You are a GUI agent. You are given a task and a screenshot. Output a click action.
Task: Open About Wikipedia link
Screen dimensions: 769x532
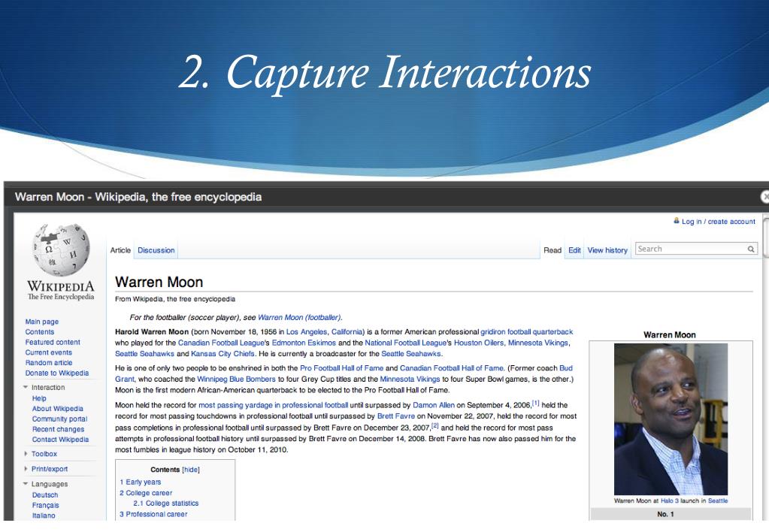(57, 409)
